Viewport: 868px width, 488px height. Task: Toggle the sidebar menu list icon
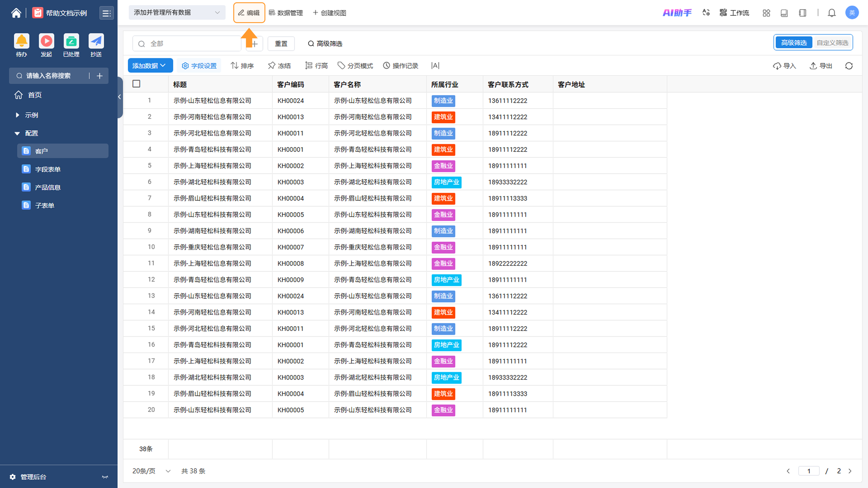point(106,13)
